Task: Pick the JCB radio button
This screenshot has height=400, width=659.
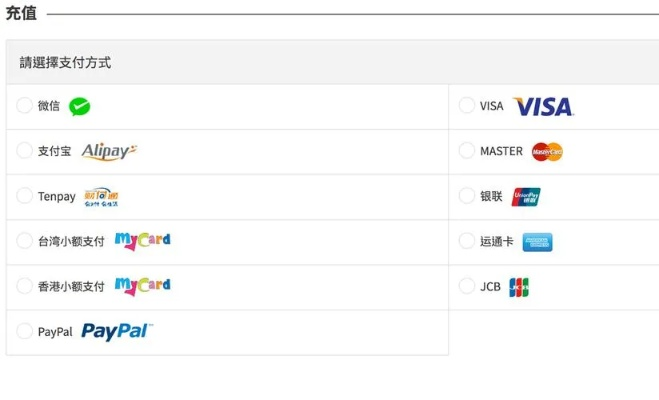Action: click(x=467, y=287)
